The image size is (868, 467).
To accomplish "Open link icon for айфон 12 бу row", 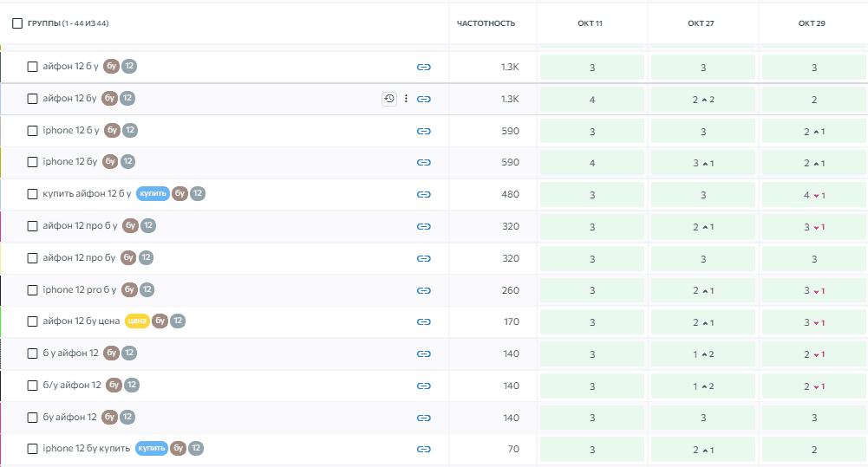I will click(423, 99).
